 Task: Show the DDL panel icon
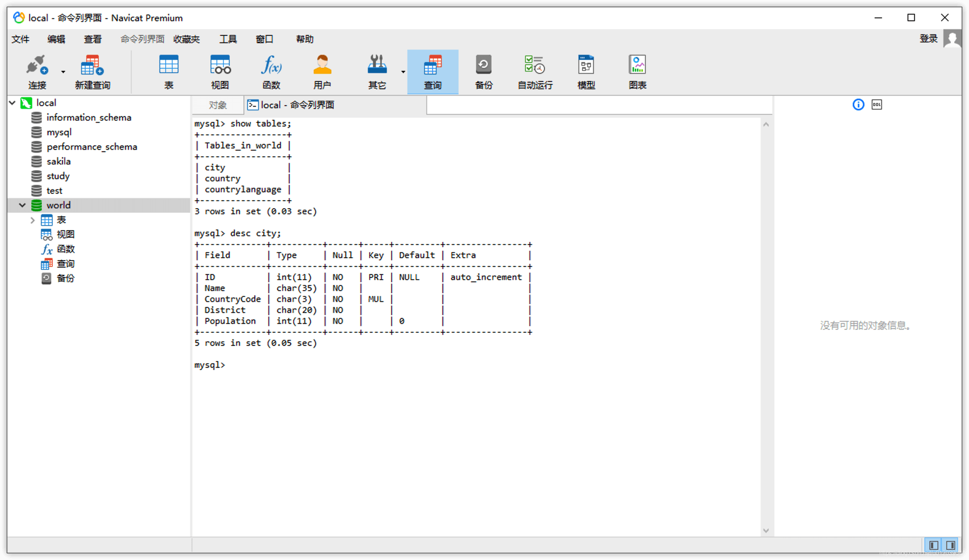(876, 105)
